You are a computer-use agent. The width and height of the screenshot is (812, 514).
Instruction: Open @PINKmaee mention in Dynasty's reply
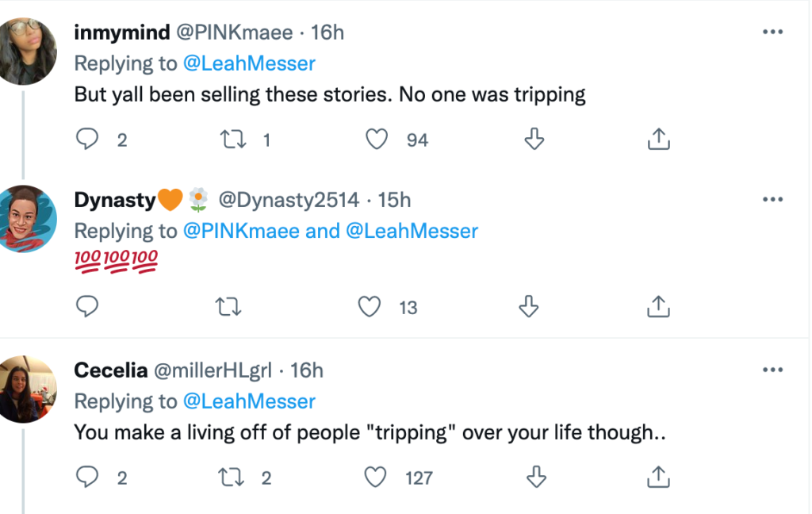click(242, 231)
